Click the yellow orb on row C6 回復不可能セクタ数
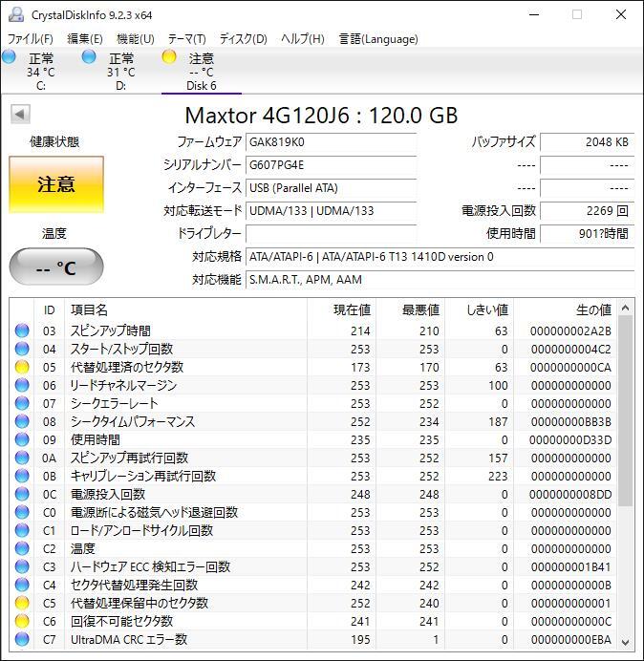The height and width of the screenshot is (661, 644). 22,621
